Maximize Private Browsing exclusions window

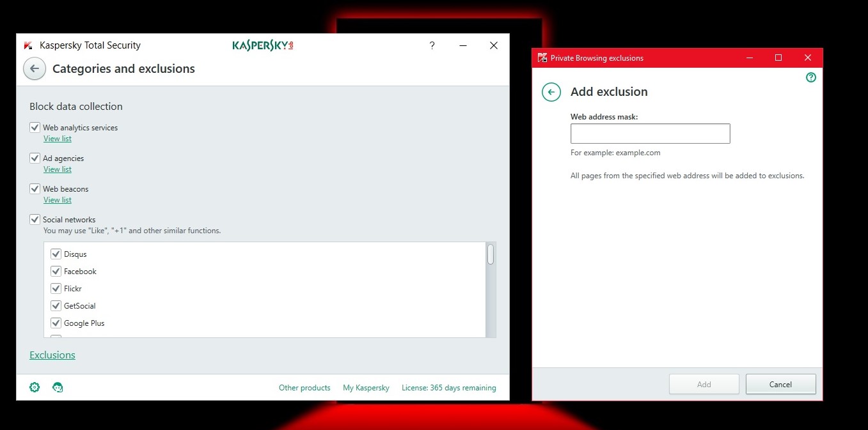pos(778,58)
